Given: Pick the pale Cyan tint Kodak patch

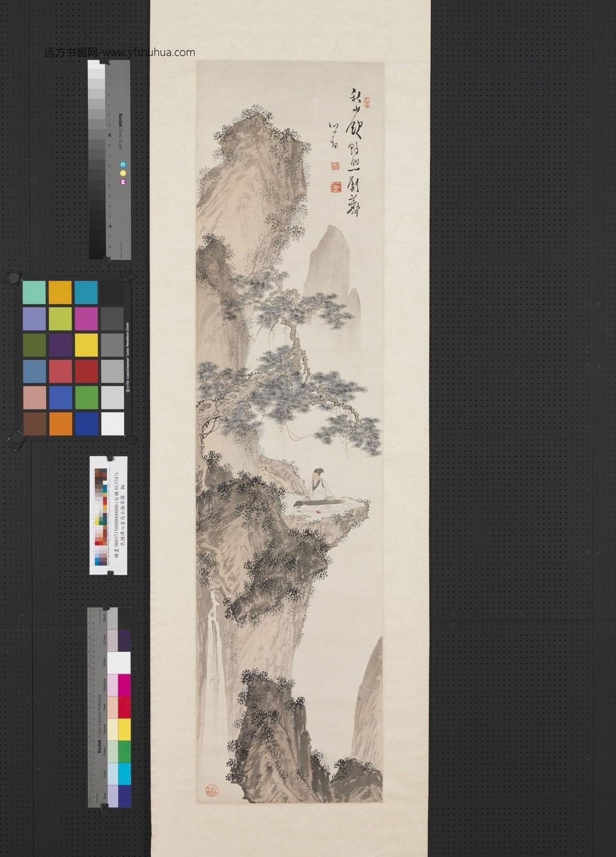Looking at the screenshot, I should tap(112, 774).
